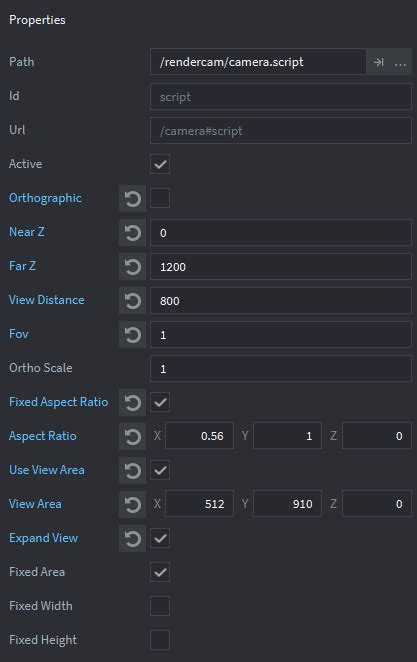Click the Ortho Scale input field
Image resolution: width=417 pixels, height=662 pixels.
click(x=281, y=369)
